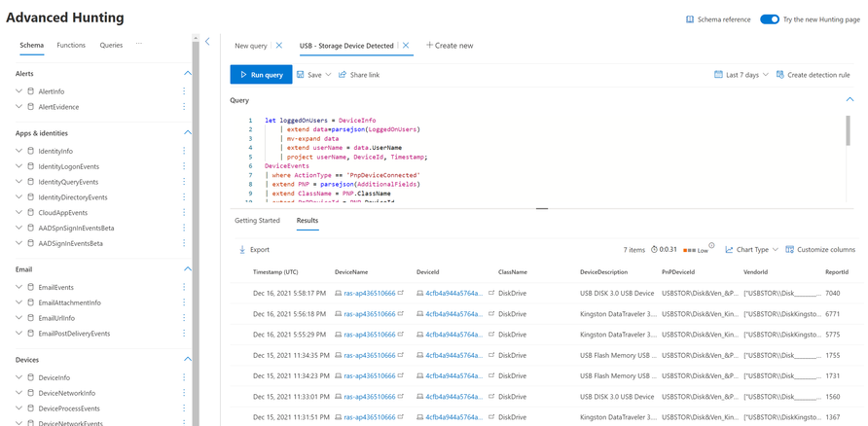Click the schema panel vertical scrollbar
The height and width of the screenshot is (426, 868).
click(195, 230)
